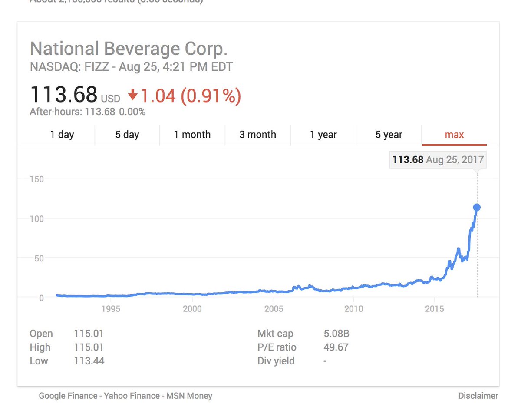Click the 150 y-axis label

pos(37,179)
